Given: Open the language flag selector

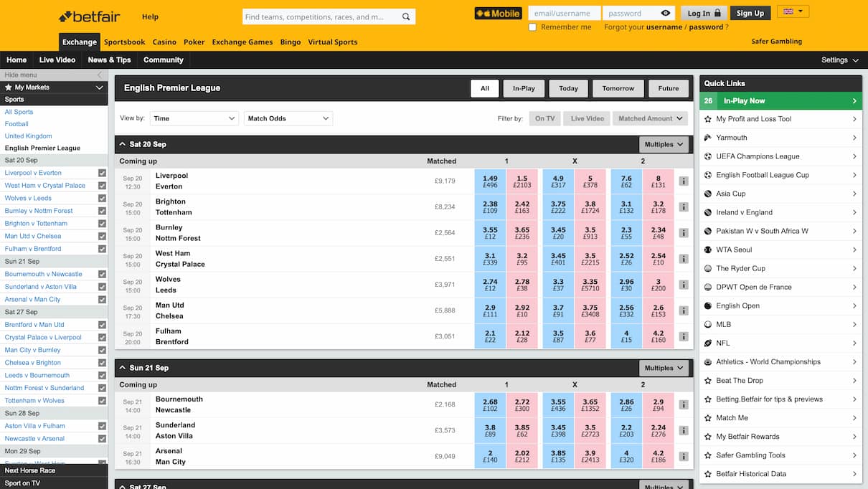Looking at the screenshot, I should click(793, 11).
